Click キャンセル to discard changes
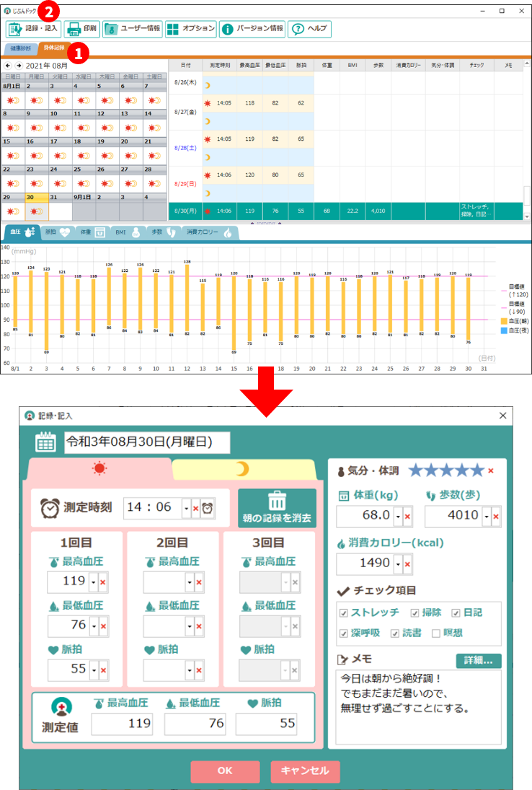Image resolution: width=532 pixels, height=790 pixels. pyautogui.click(x=305, y=771)
